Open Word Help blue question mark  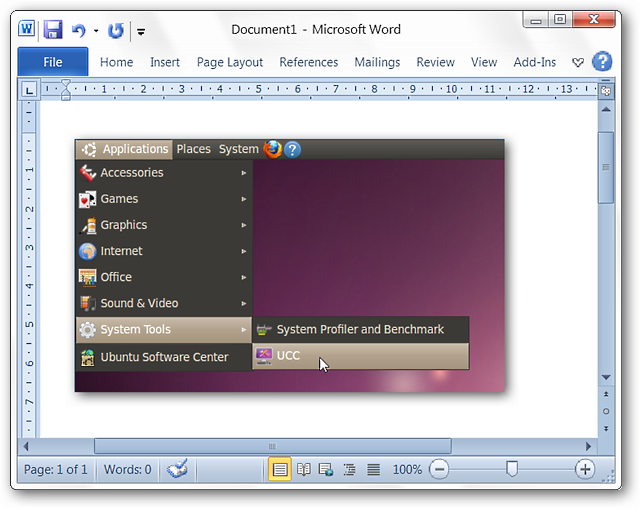(x=602, y=62)
